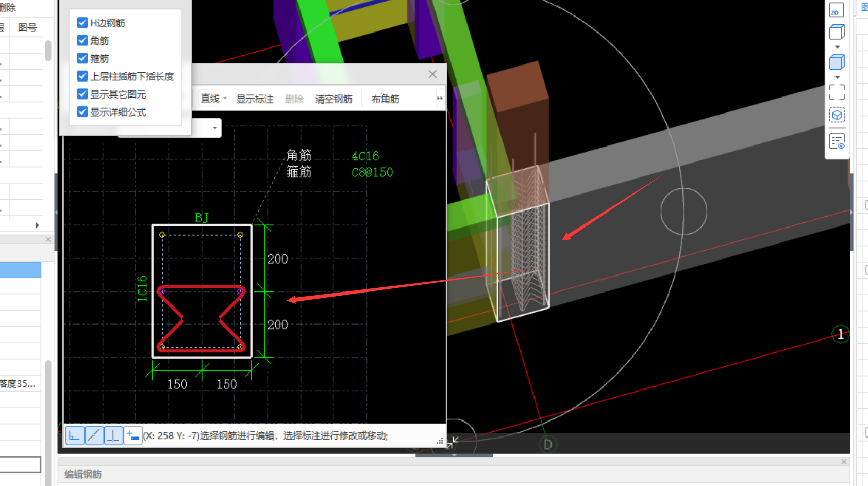
Task: Click the left 150 dimension value
Action: 177,384
